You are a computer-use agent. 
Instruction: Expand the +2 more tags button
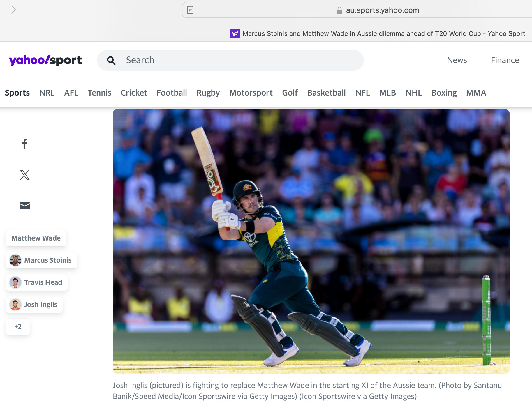point(18,327)
